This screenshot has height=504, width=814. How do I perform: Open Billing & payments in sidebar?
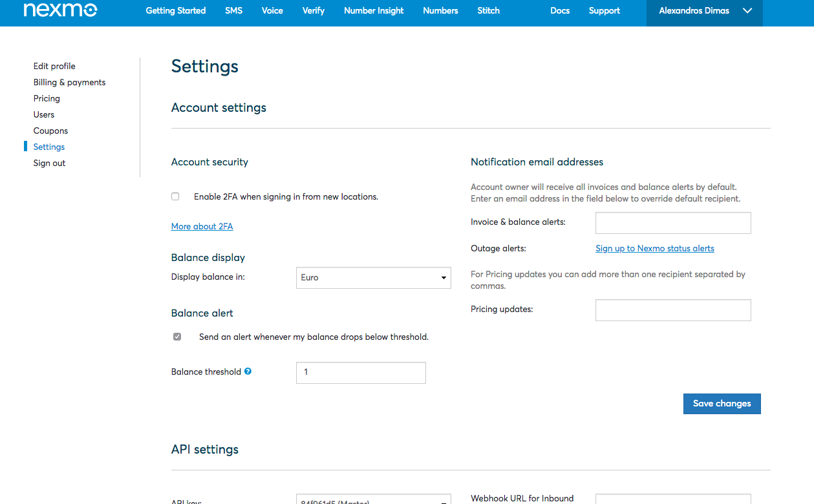69,82
